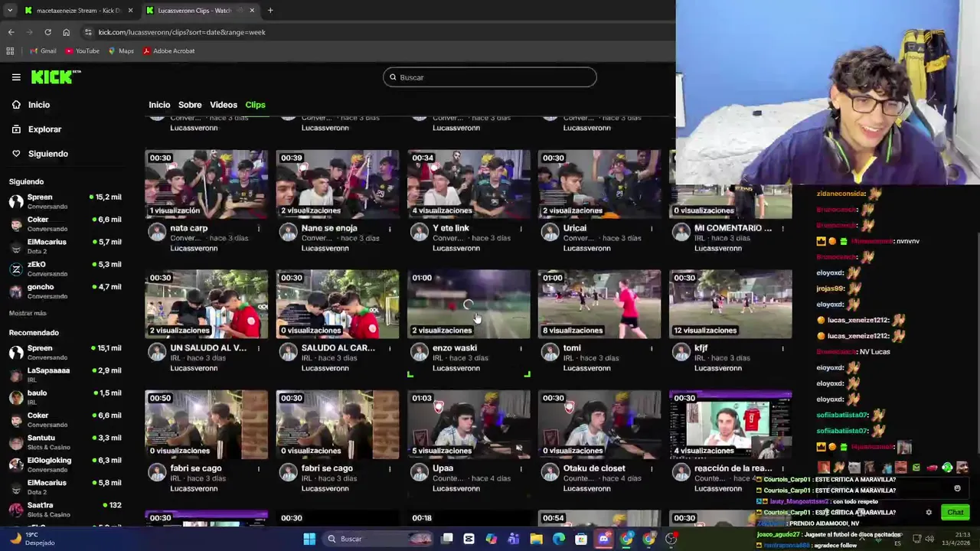980x551 pixels.
Task: Play the Nane se enoja clip thumbnail
Action: (x=338, y=184)
